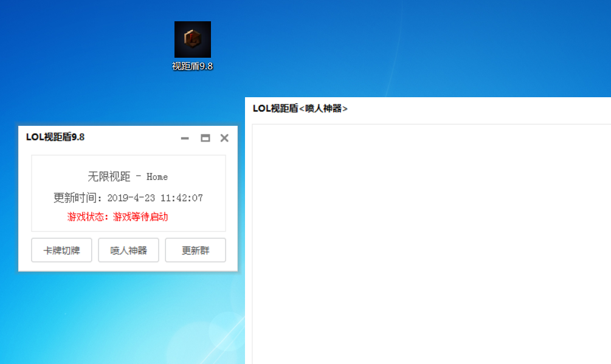Click the red 游戏状态：游戏等待启动 status text
The image size is (611, 364).
point(118,217)
